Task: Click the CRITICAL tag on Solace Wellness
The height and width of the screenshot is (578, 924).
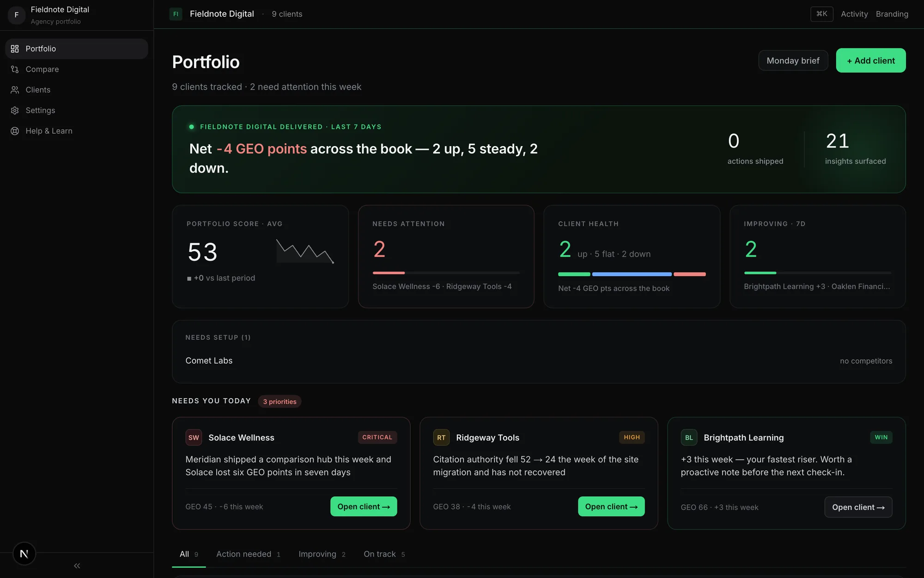Action: tap(377, 437)
